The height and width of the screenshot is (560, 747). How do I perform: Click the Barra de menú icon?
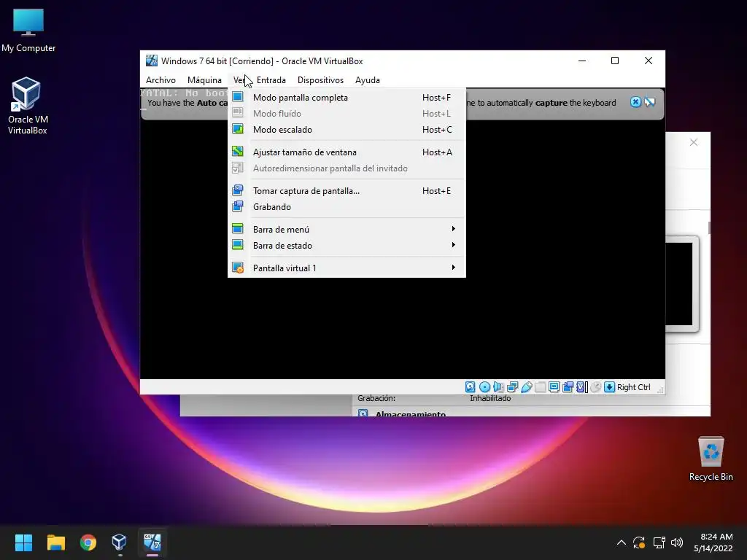click(238, 229)
